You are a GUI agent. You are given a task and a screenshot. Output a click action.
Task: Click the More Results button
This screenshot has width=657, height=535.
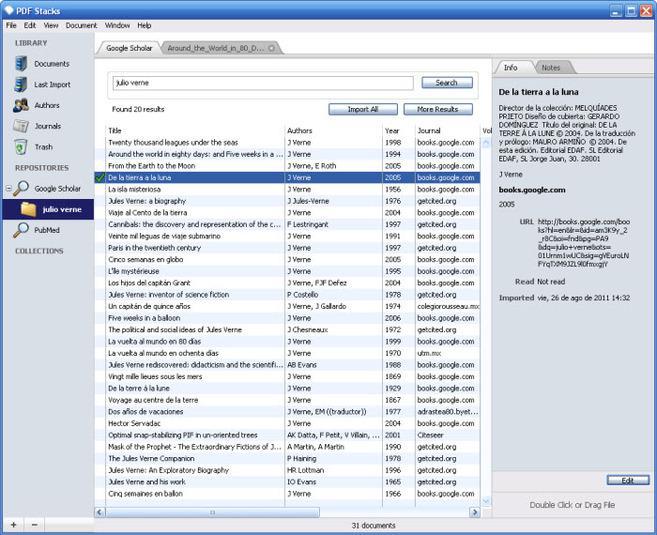tap(438, 109)
